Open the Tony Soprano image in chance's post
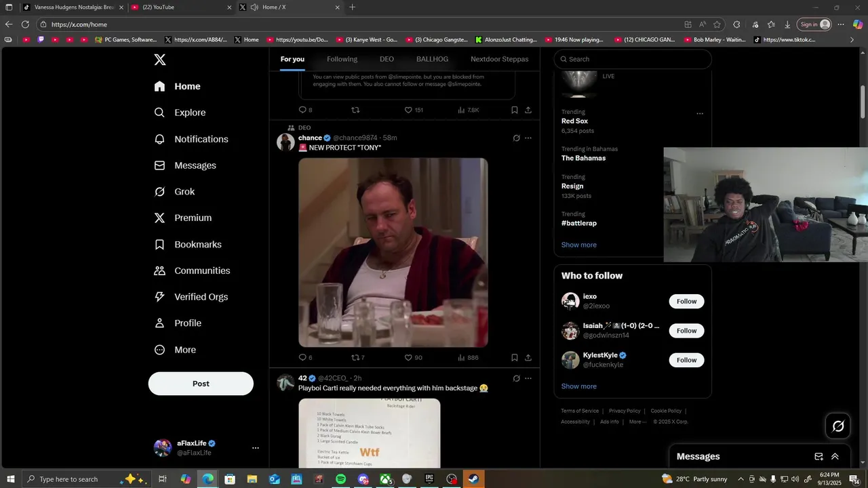Image resolution: width=868 pixels, height=488 pixels. [393, 252]
